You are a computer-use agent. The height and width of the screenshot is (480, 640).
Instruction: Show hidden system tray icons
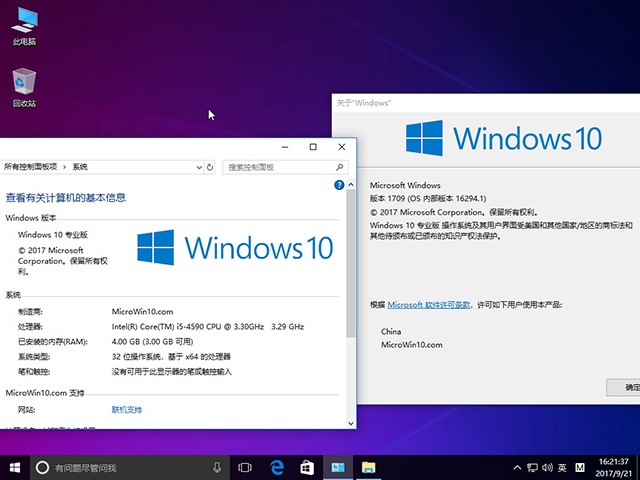517,467
